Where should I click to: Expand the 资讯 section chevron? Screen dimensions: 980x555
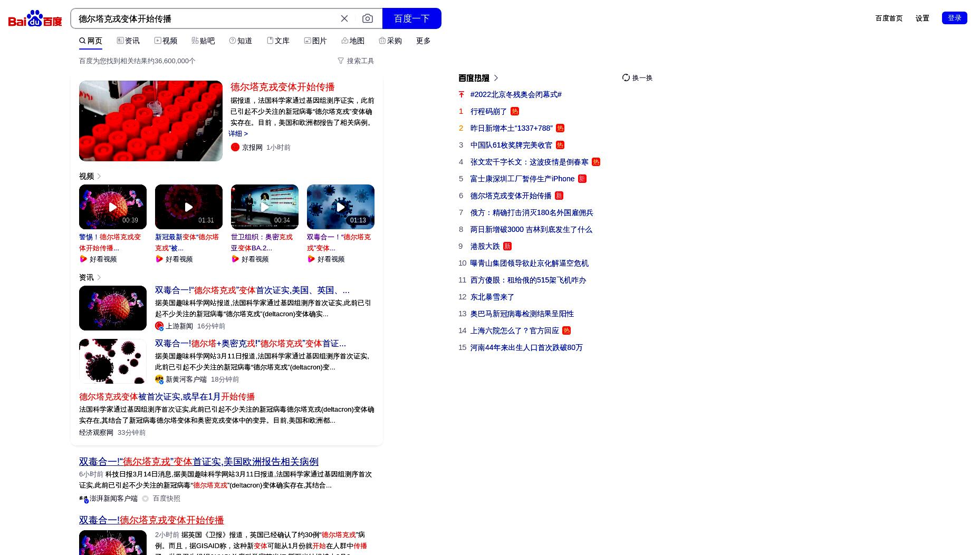pyautogui.click(x=99, y=277)
